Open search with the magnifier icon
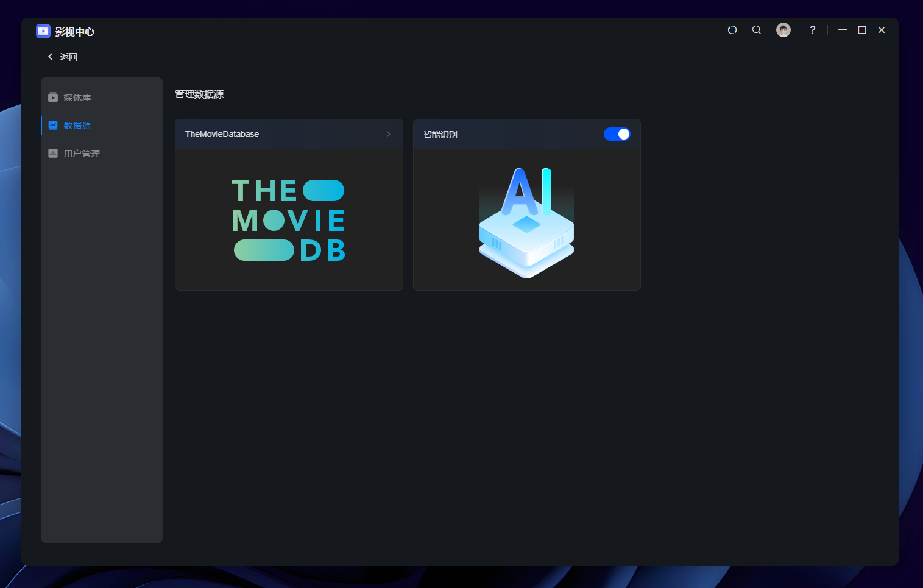The height and width of the screenshot is (588, 923). point(757,30)
